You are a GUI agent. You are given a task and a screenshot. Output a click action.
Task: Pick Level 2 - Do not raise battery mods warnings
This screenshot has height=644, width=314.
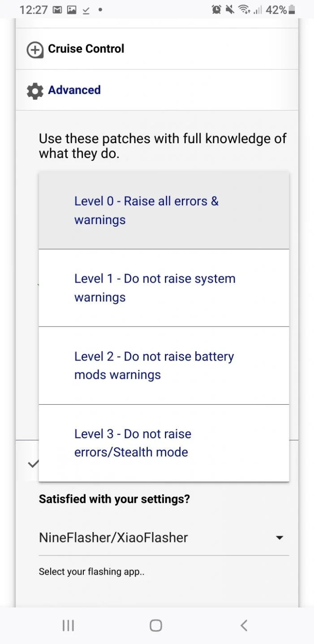point(163,366)
